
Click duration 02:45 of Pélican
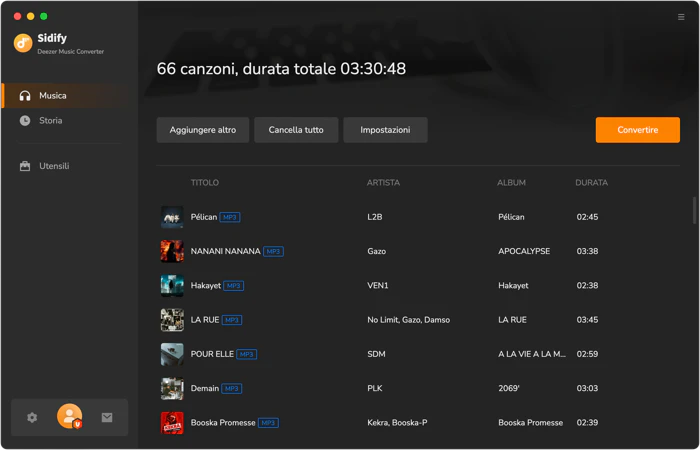[587, 217]
